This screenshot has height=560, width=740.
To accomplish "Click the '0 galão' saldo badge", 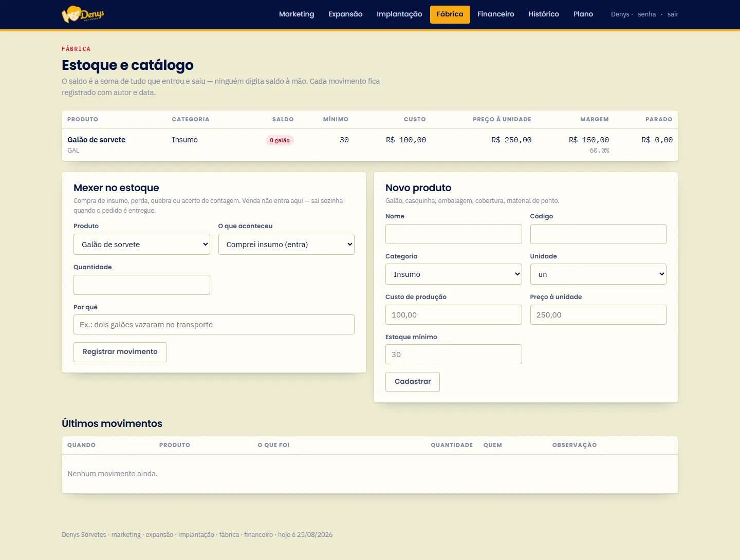I will [280, 140].
